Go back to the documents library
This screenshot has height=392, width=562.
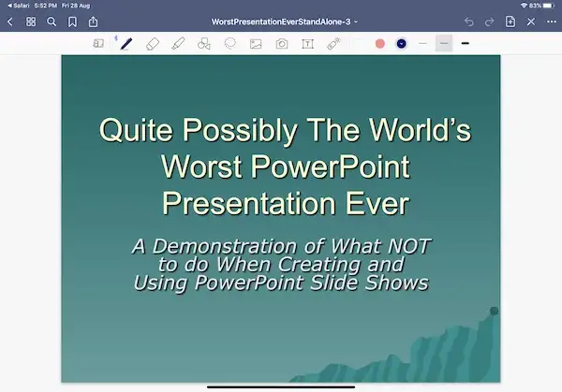pos(9,21)
